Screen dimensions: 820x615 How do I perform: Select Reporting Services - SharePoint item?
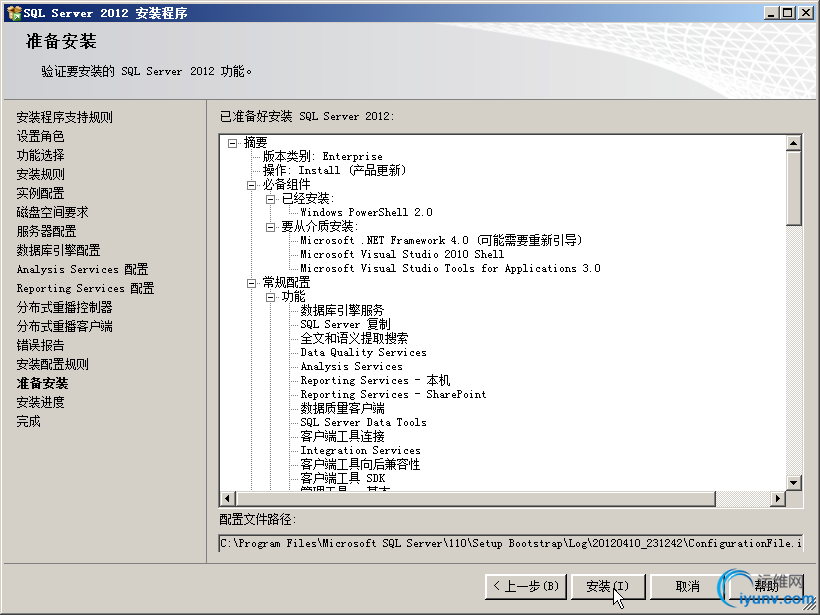point(393,395)
